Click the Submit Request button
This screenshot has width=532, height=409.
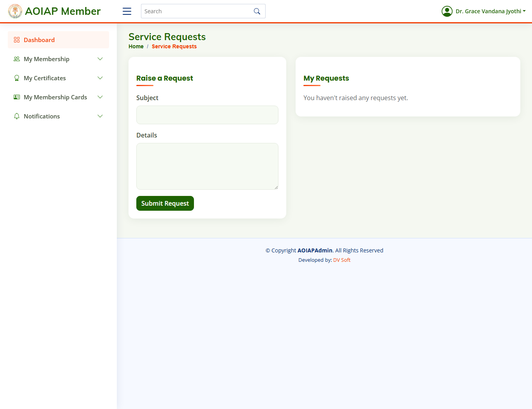pos(165,203)
